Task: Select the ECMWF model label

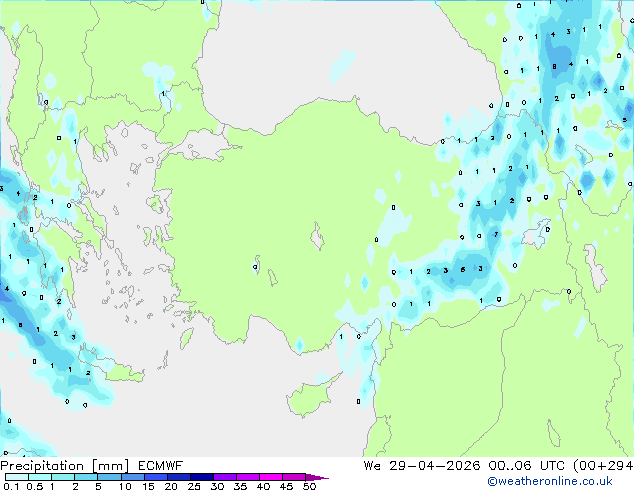Action: click(x=161, y=466)
